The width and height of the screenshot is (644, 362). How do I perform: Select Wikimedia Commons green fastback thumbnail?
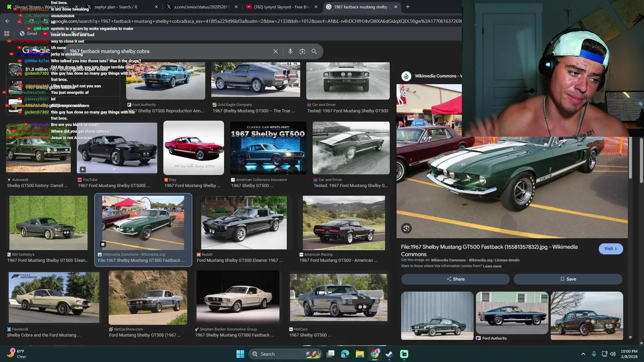pos(143,223)
